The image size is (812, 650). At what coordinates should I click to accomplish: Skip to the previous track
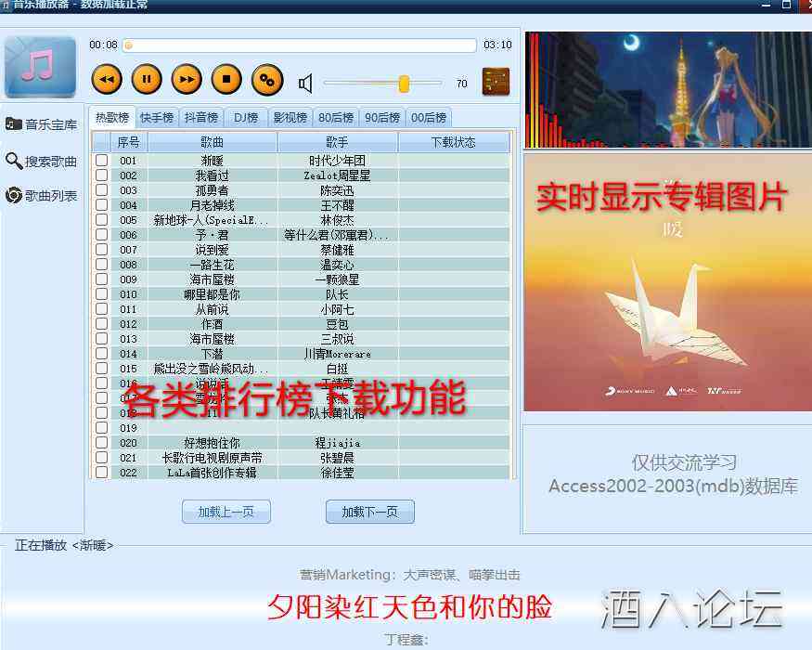(106, 79)
